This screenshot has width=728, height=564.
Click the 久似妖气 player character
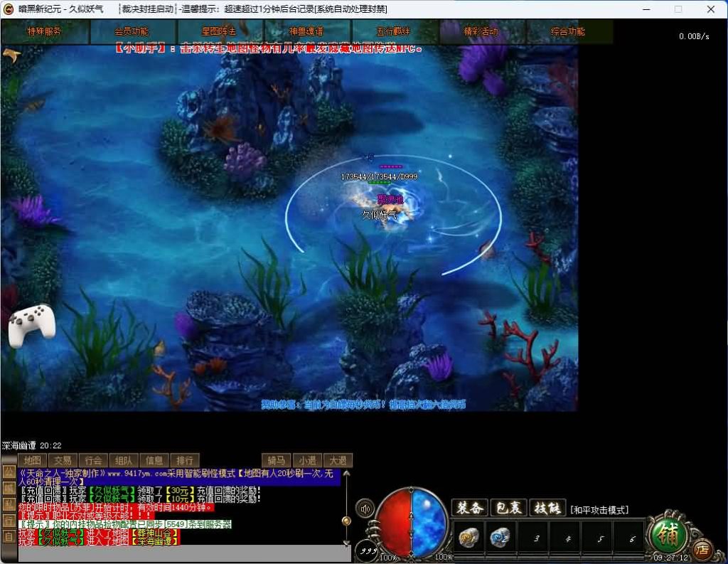tap(388, 208)
